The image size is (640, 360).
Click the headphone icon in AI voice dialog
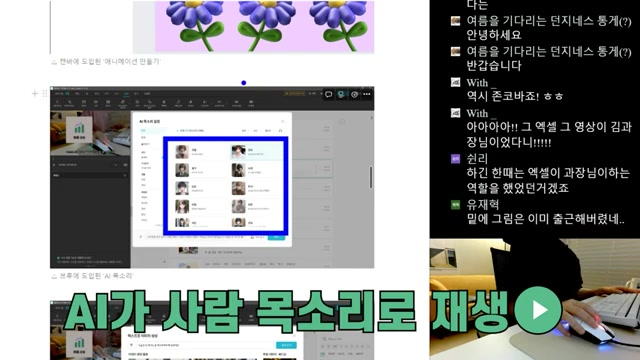click(x=280, y=131)
